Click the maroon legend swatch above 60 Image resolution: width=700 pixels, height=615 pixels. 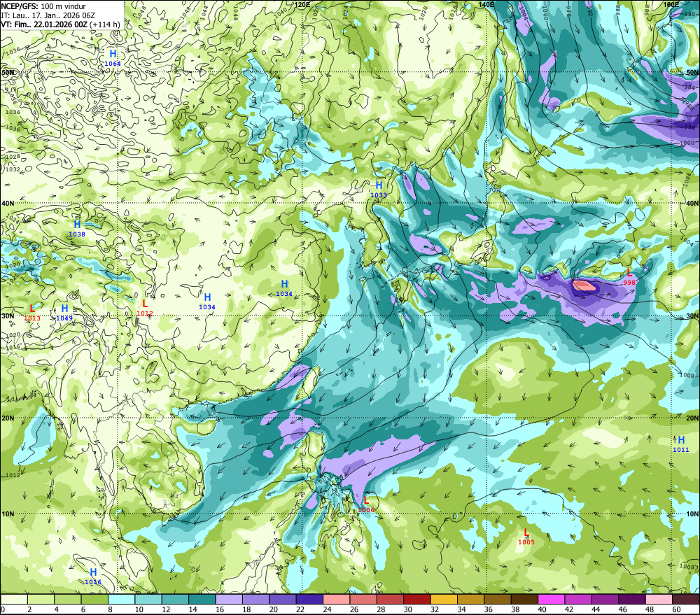(686, 599)
